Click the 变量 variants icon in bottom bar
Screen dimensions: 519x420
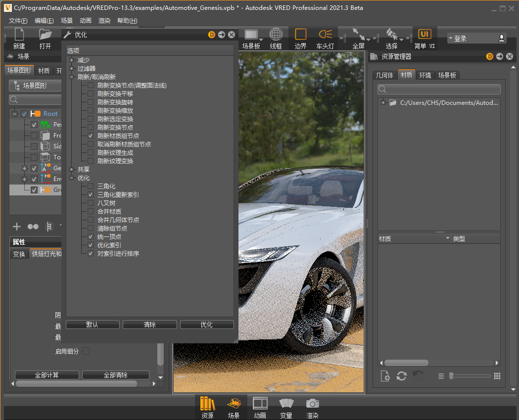pyautogui.click(x=286, y=404)
